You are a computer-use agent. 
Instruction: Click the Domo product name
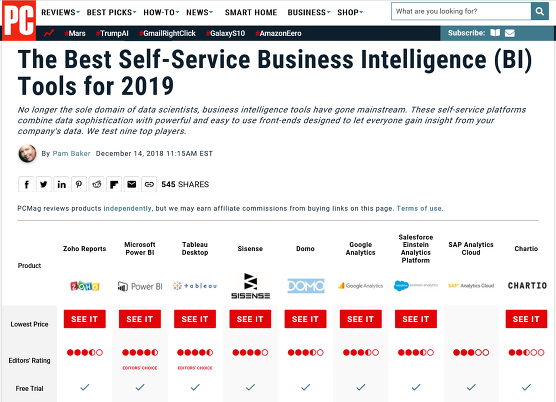(x=305, y=249)
